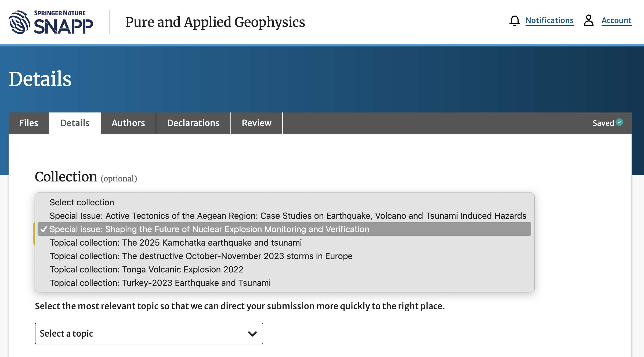Choose the blank 'Select collection' option
Screen dimensions: 644x357
click(x=82, y=202)
